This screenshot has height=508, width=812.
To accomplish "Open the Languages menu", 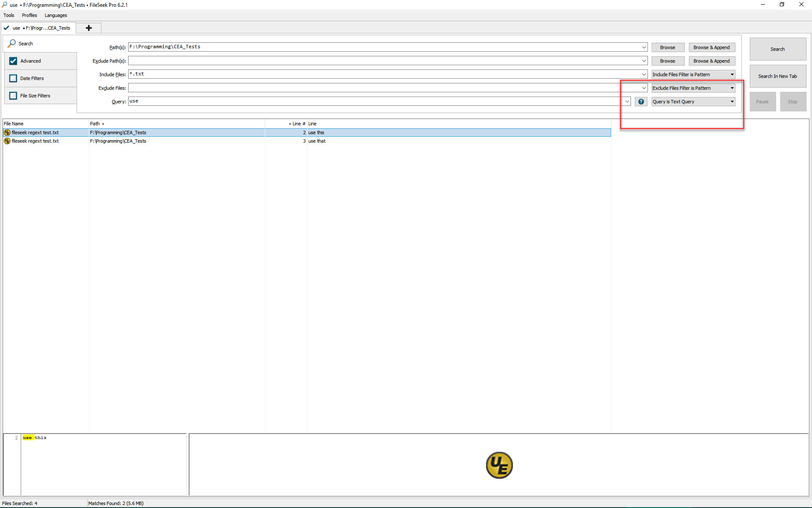I will 56,15.
